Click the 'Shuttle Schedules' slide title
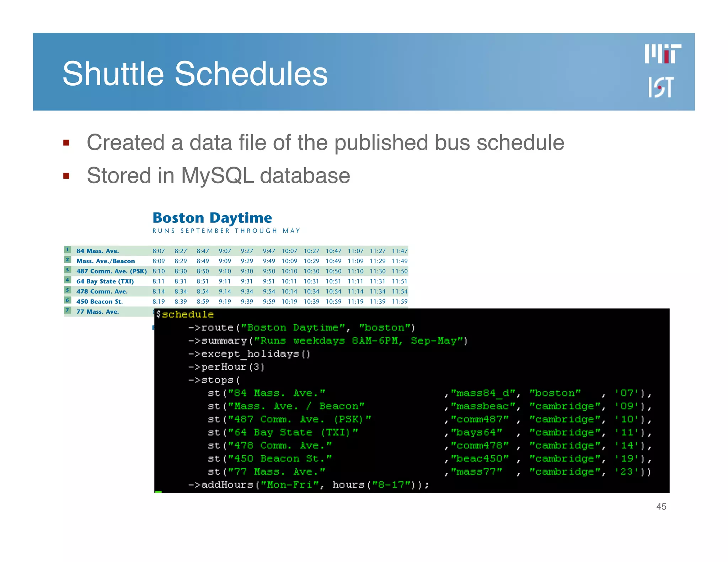The image size is (728, 562). pyautogui.click(x=195, y=74)
